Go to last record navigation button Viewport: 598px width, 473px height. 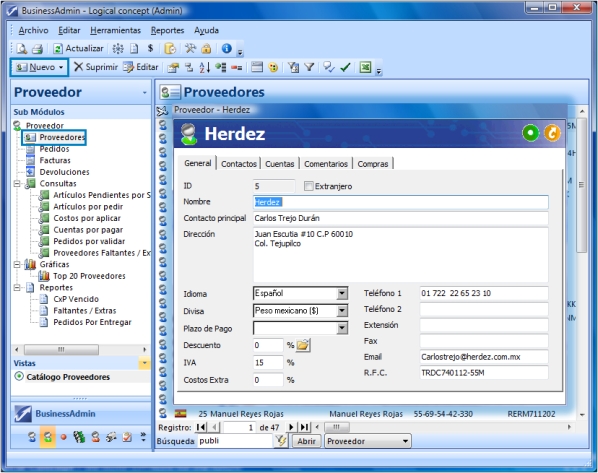coord(304,427)
